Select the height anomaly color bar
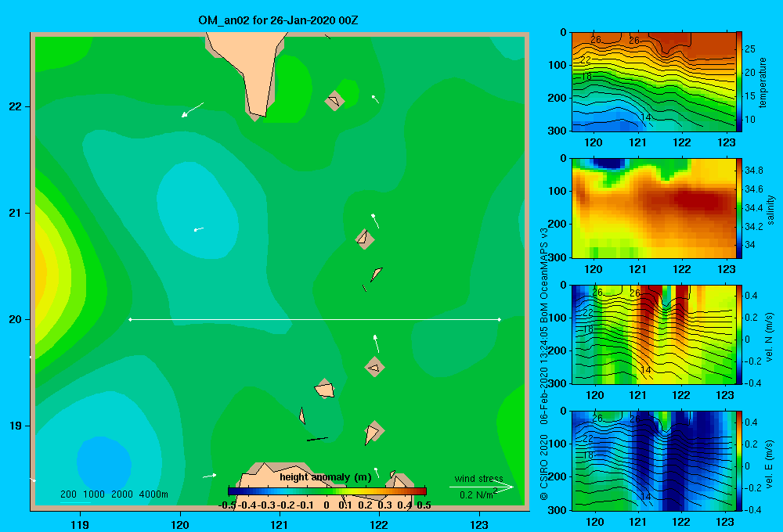The image size is (783, 532). [327, 491]
